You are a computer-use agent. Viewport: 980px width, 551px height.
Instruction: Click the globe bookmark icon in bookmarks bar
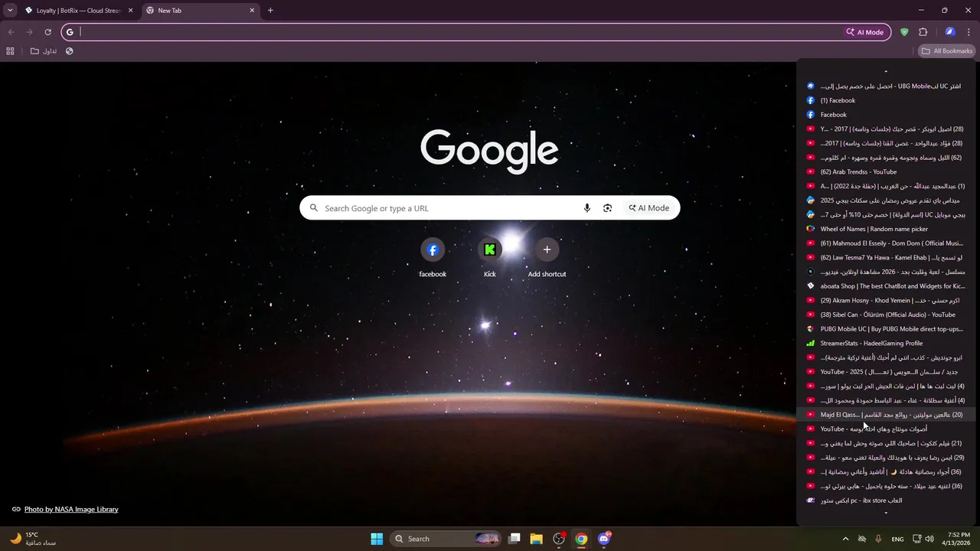(70, 51)
